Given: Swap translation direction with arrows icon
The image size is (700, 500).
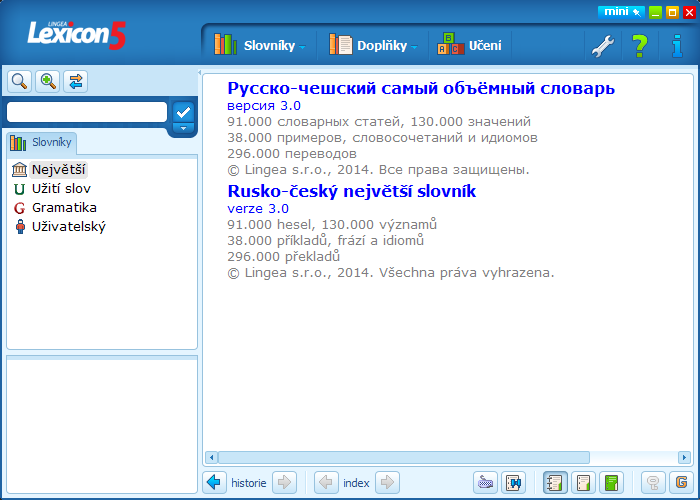Looking at the screenshot, I should click(76, 81).
